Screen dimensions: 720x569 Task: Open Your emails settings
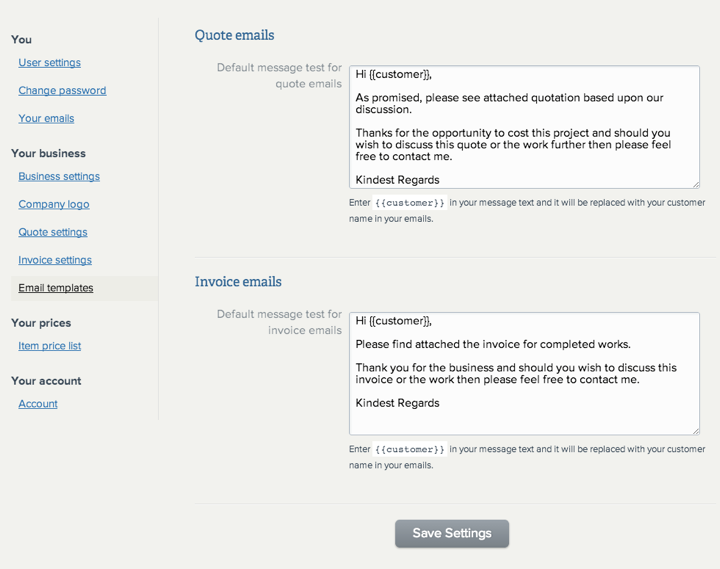click(46, 118)
